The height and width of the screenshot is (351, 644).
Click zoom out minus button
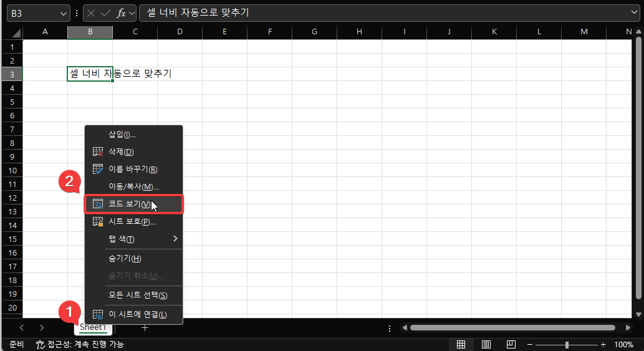pyautogui.click(x=530, y=345)
